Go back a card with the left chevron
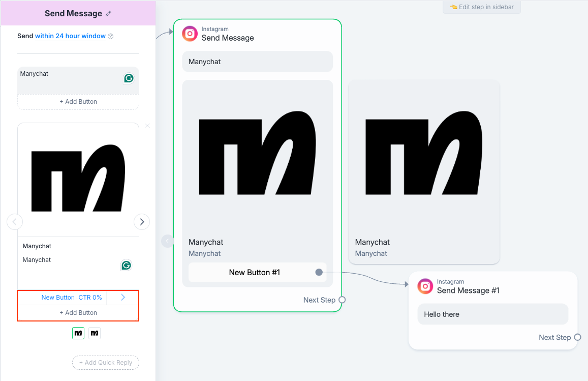This screenshot has width=588, height=381. (x=15, y=221)
